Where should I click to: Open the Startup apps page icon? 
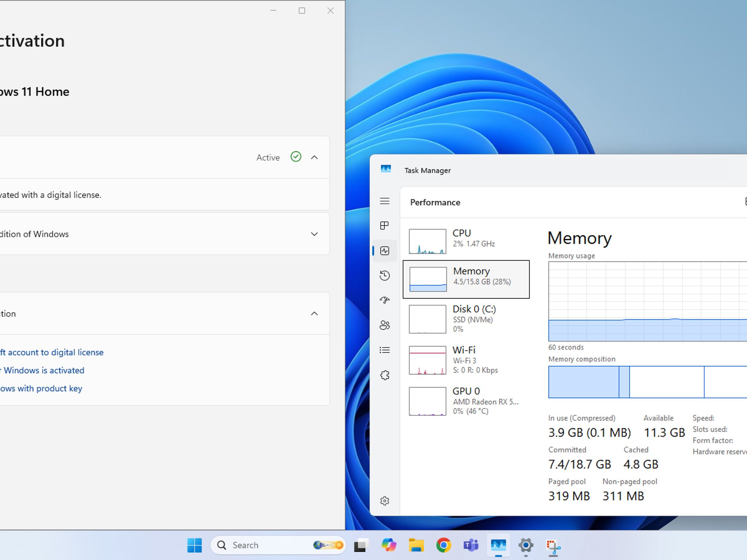point(384,300)
